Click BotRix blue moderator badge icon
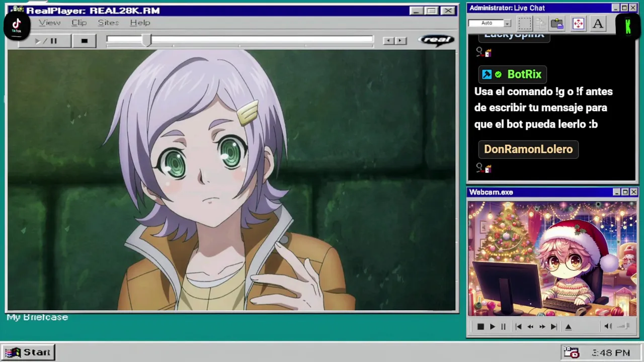The image size is (644, 362). (487, 74)
